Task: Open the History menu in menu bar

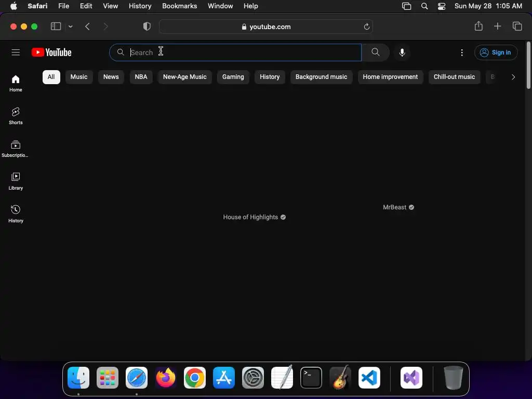Action: click(140, 6)
